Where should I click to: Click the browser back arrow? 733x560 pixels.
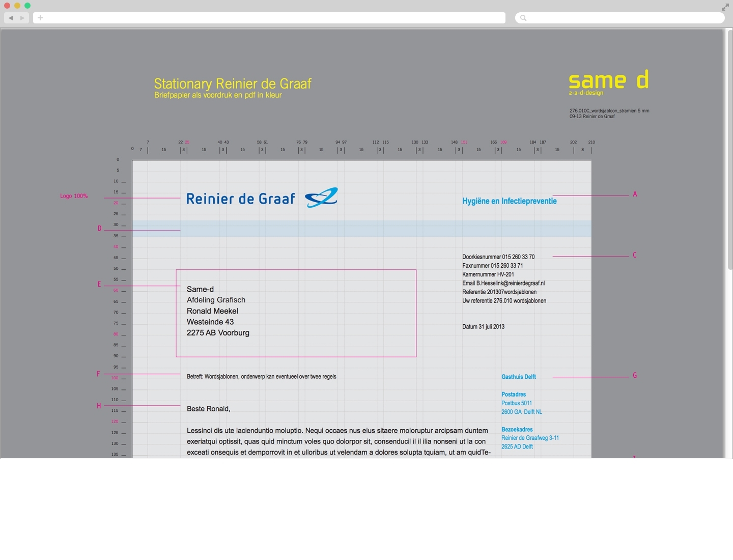11,18
